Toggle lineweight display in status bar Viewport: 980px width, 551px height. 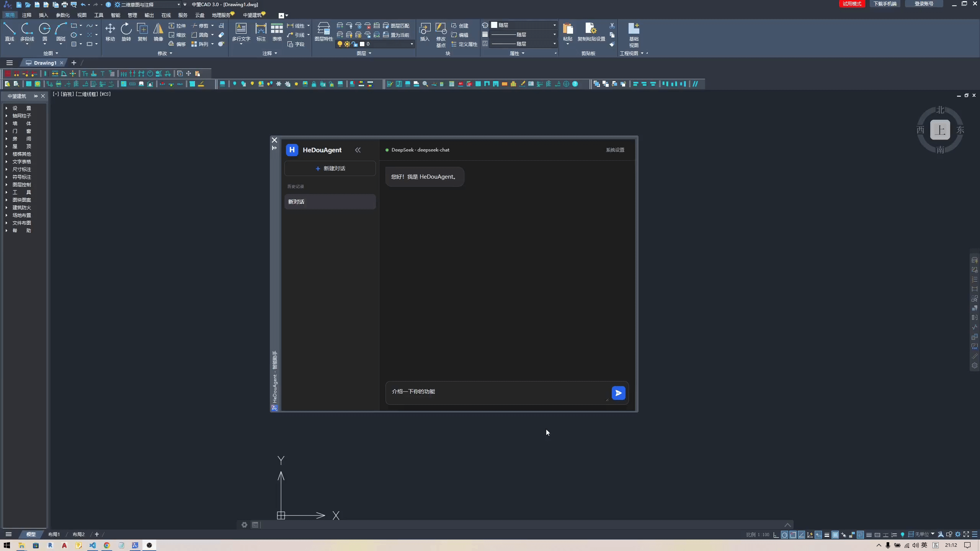click(x=827, y=535)
